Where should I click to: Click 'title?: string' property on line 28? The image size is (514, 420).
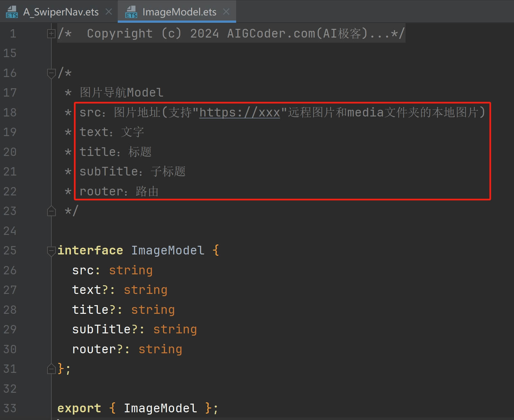[x=124, y=310]
